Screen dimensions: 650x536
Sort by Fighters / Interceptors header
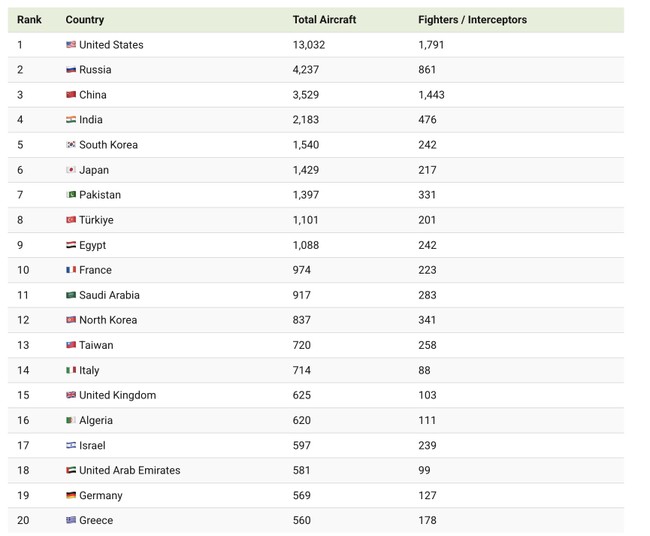click(x=472, y=20)
